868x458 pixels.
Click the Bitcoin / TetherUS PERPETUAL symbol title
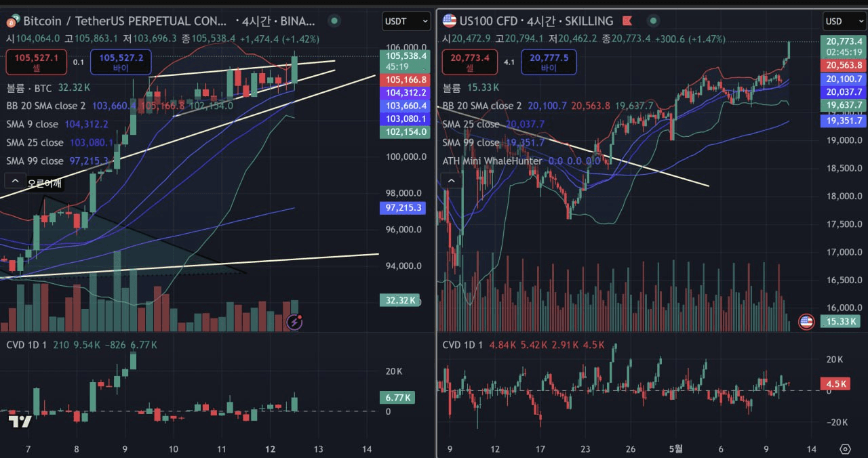tap(126, 22)
